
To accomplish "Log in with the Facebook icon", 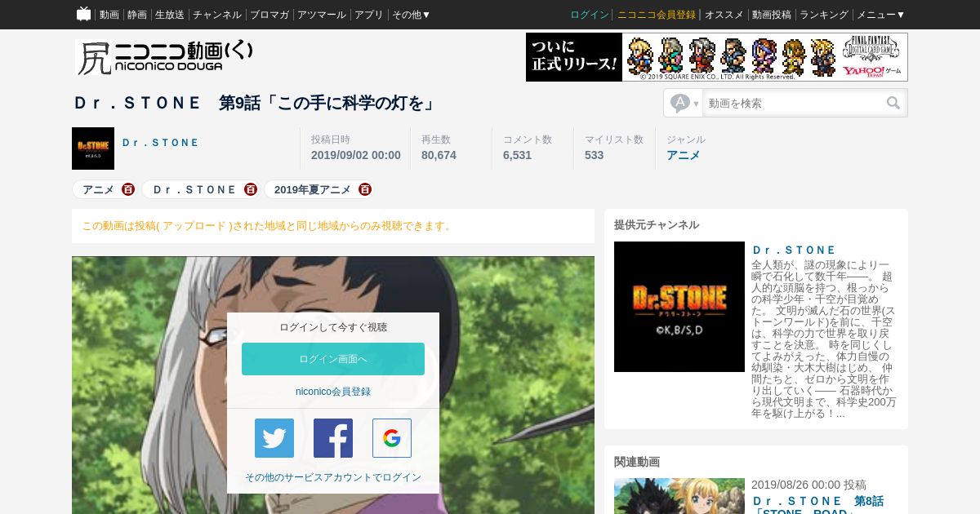I will [x=333, y=438].
